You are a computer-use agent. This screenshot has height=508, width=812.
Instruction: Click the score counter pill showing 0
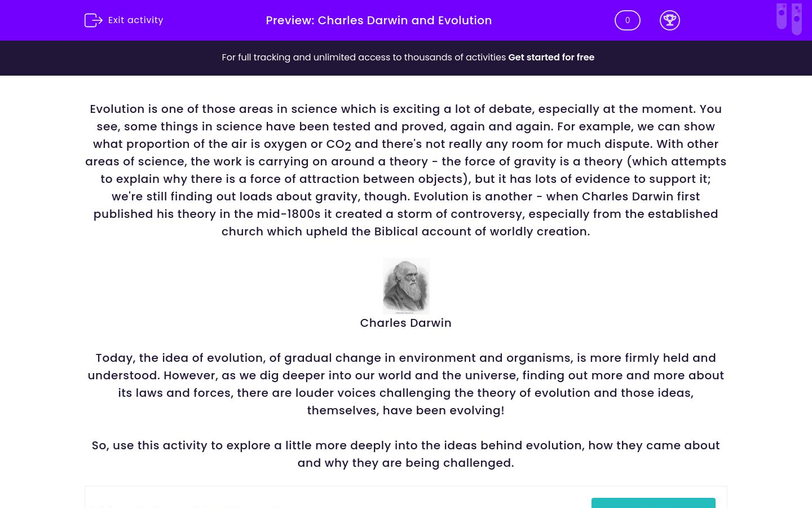point(628,20)
